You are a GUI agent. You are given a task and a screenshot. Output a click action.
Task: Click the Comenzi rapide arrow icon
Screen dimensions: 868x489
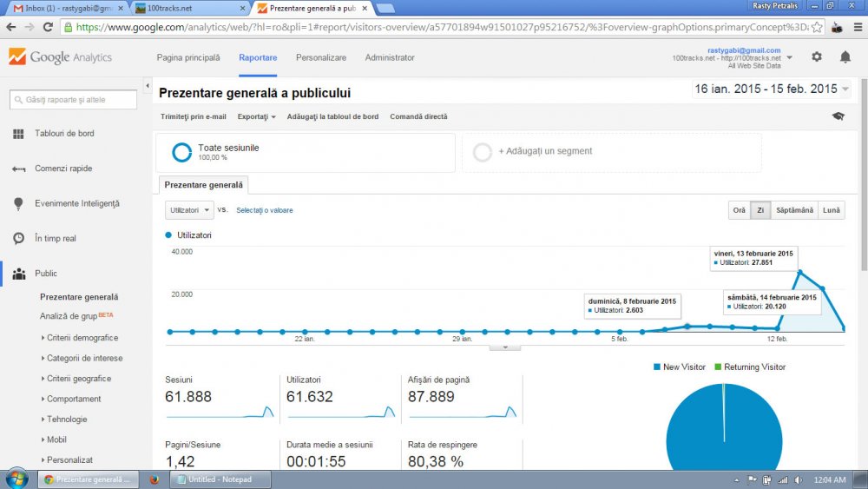(18, 169)
